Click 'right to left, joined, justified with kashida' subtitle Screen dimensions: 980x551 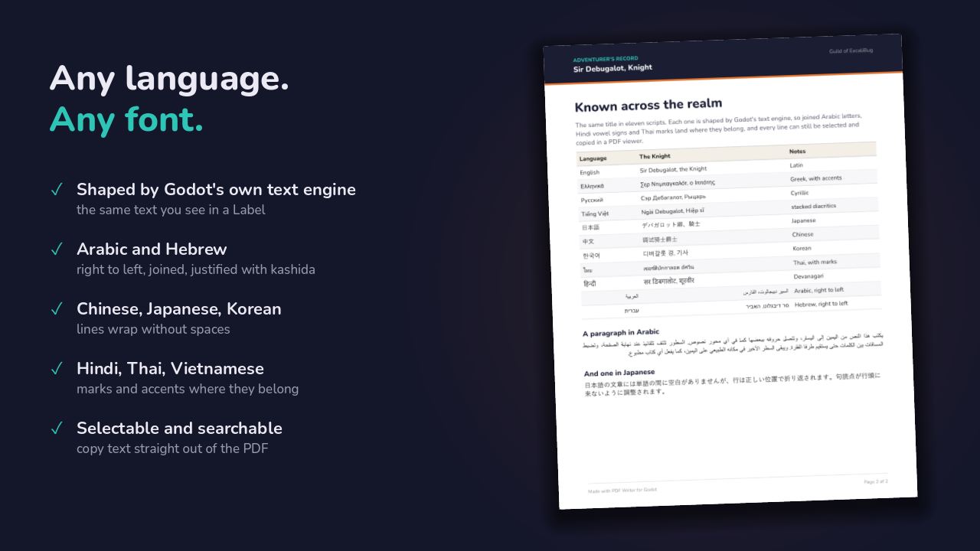(196, 269)
